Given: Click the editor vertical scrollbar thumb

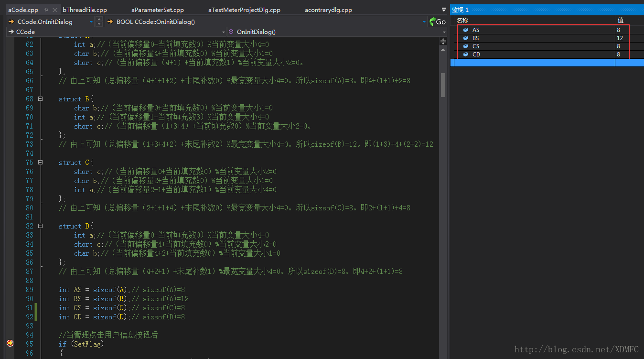Looking at the screenshot, I should click(443, 85).
